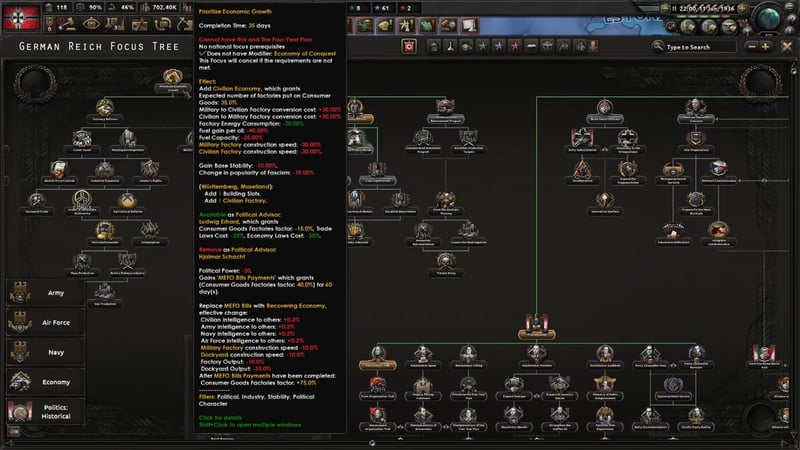Open the green alert icon left of the hand alert
The height and width of the screenshot is (450, 800).
[365, 25]
